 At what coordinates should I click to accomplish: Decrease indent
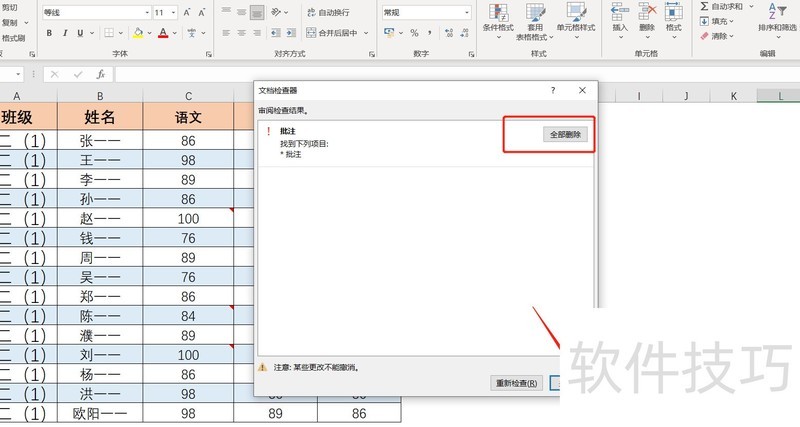[276, 33]
